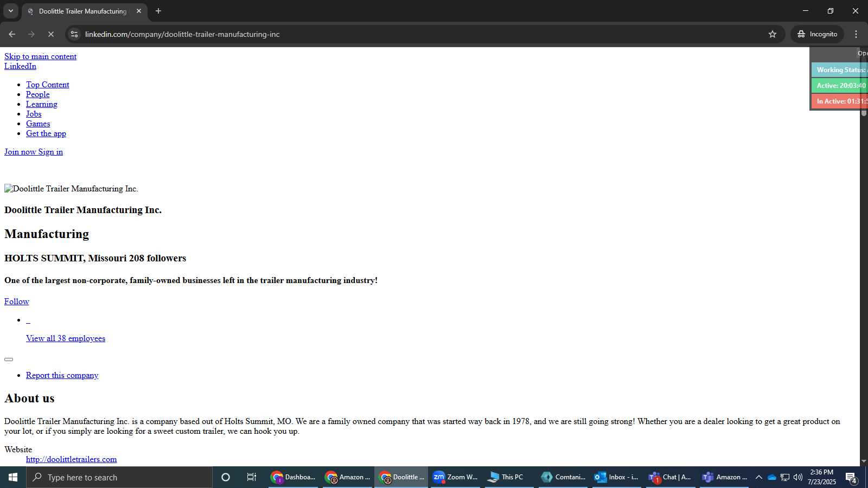
Task: Open the Learning nav link
Action: [x=42, y=104]
